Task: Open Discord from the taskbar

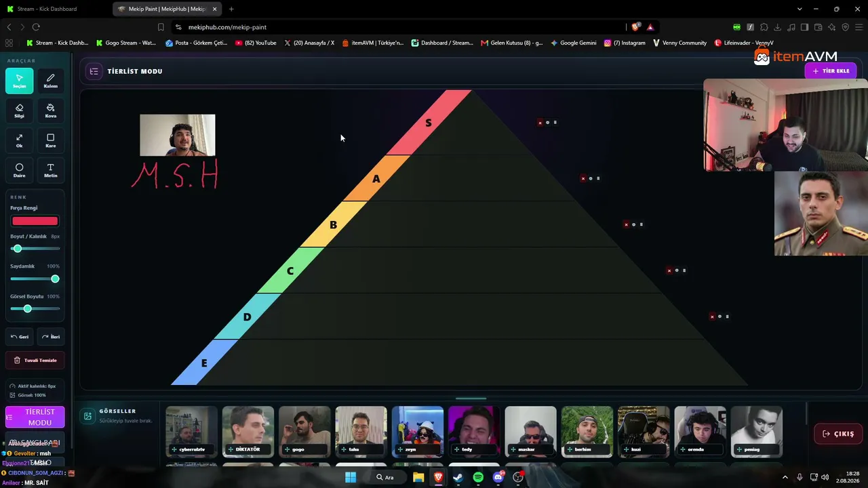Action: (498, 477)
